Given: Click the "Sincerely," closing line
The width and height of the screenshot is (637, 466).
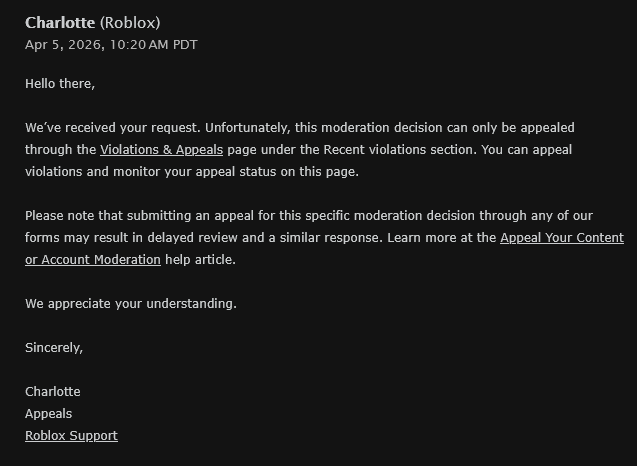Looking at the screenshot, I should (54, 348).
